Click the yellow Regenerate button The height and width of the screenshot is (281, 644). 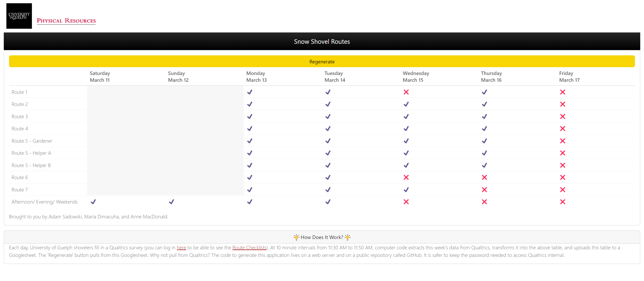pyautogui.click(x=322, y=62)
